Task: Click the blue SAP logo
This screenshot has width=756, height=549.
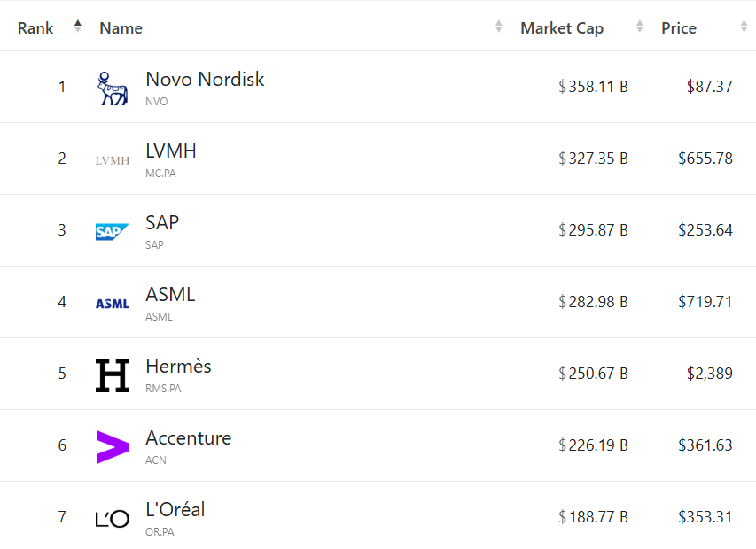Action: (113, 232)
